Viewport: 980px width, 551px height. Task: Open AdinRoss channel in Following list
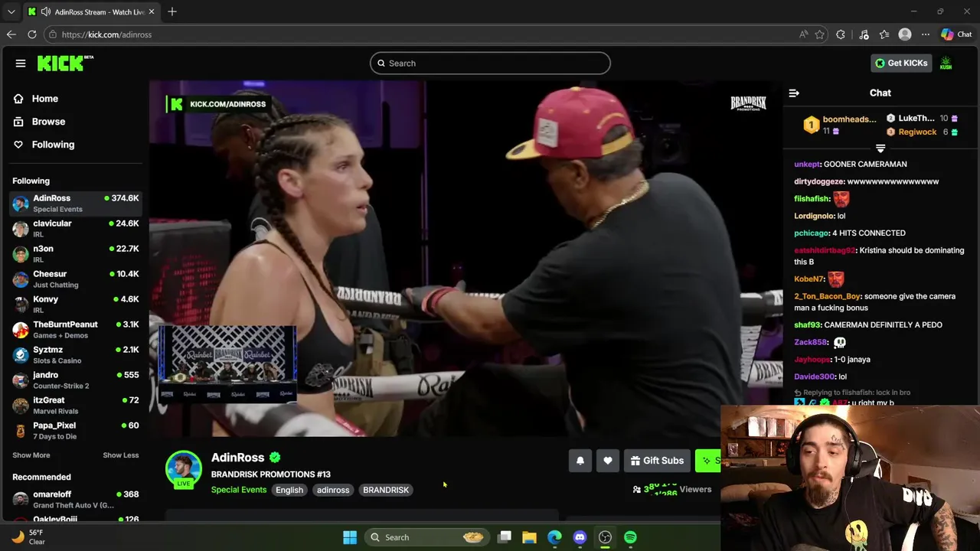pos(75,204)
